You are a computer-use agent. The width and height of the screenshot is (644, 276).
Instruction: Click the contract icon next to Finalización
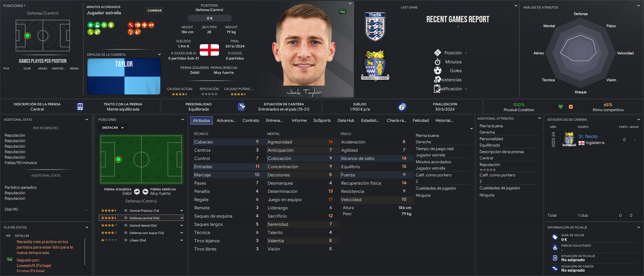point(401,107)
